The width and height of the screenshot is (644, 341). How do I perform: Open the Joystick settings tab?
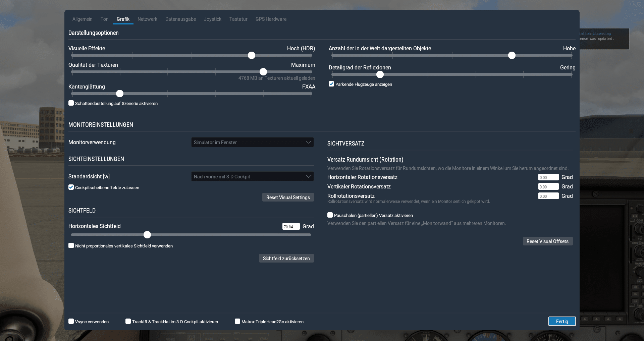pos(212,19)
